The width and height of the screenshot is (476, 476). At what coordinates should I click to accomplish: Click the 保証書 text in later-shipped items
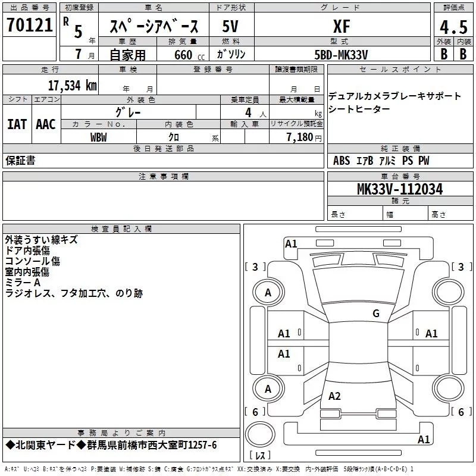click(20, 160)
